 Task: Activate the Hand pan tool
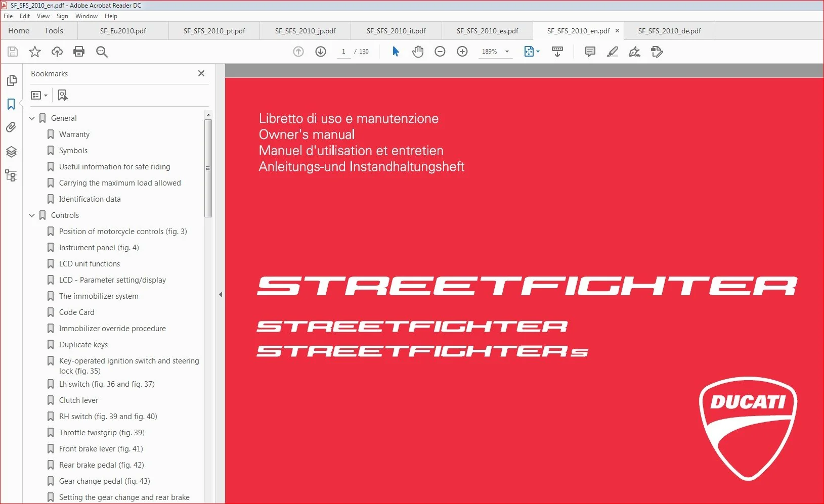[x=418, y=52]
